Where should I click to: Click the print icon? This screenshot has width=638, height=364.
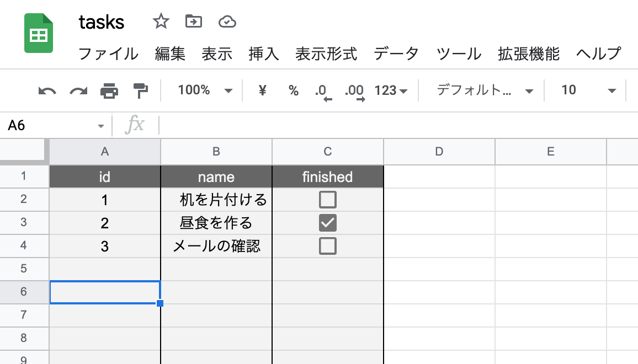[x=109, y=90]
